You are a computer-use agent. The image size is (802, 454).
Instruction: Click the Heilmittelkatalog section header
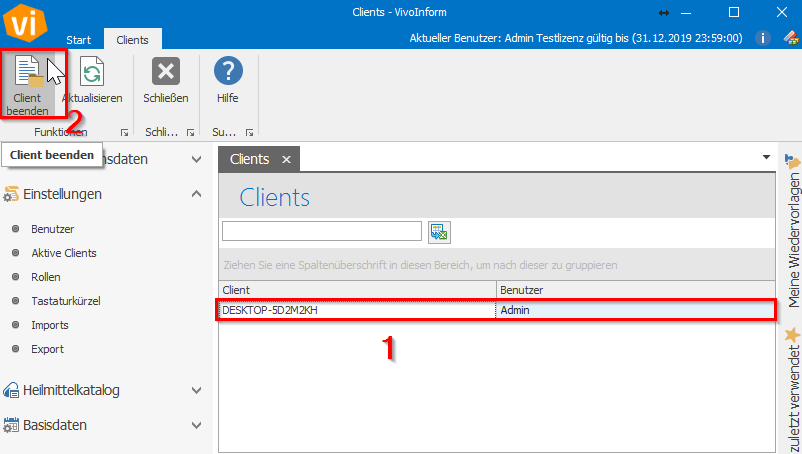point(71,391)
